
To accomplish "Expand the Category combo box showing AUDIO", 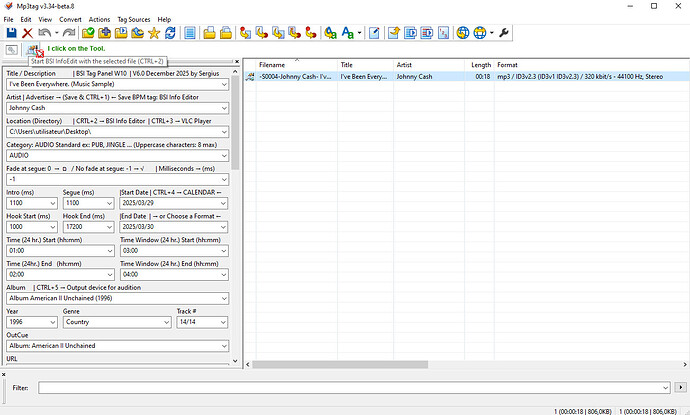I will pyautogui.click(x=224, y=155).
